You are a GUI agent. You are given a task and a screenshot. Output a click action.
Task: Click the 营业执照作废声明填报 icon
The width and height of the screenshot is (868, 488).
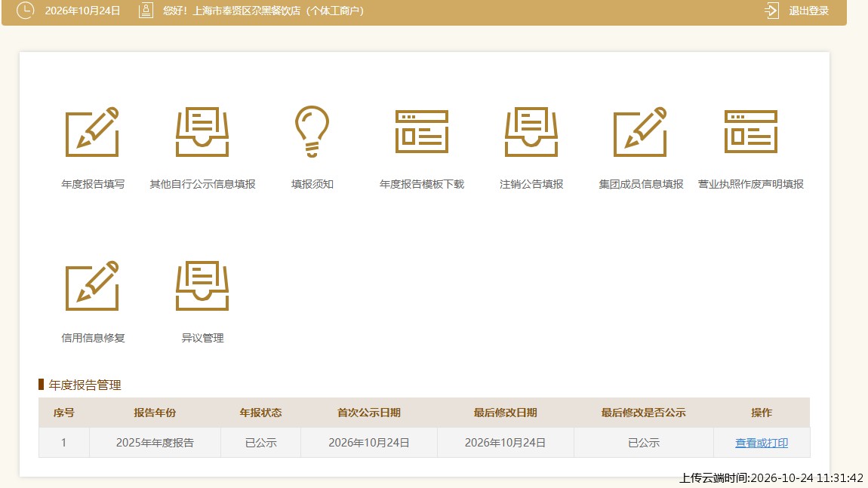point(751,132)
